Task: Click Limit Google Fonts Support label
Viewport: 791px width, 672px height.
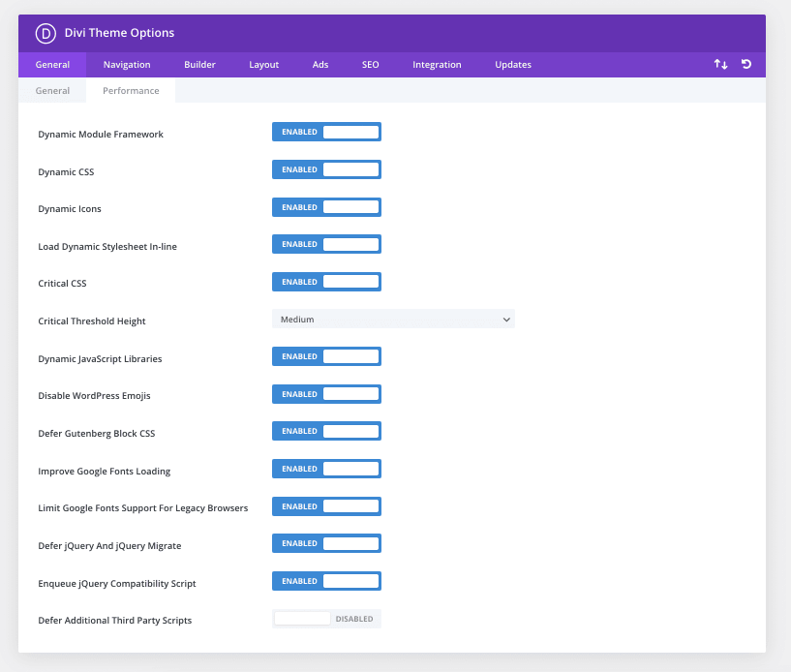Action: [143, 508]
